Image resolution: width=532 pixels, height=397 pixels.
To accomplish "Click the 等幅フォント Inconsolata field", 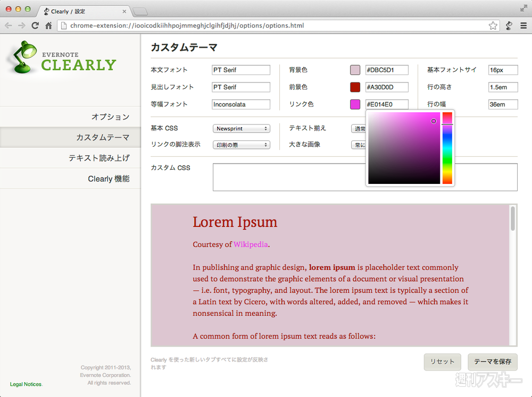I will 241,104.
